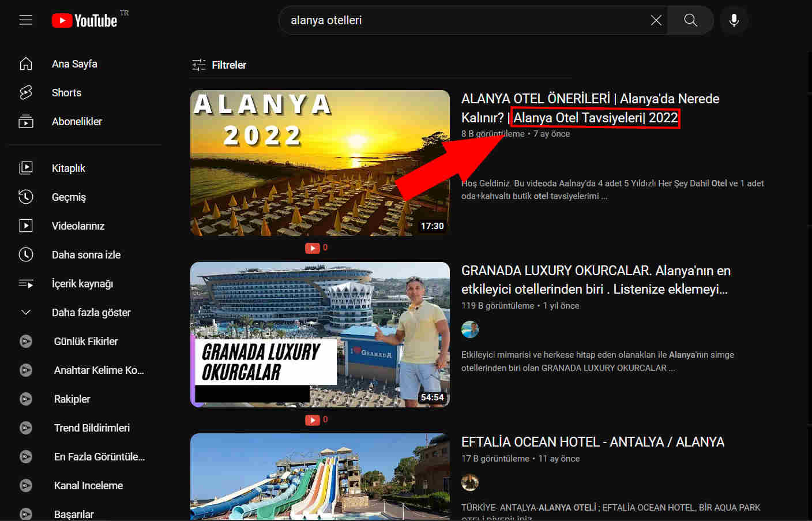This screenshot has width=812, height=521.
Task: Click the 17:30 duration badge
Action: tap(432, 226)
